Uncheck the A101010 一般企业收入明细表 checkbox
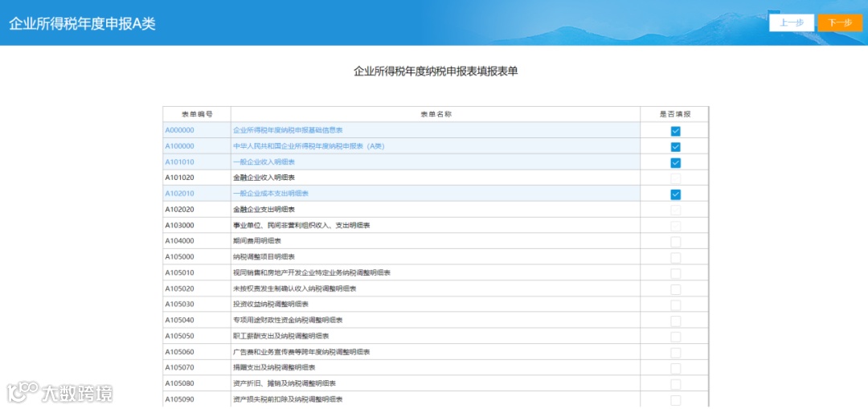Image resolution: width=868 pixels, height=409 pixels. (x=675, y=162)
